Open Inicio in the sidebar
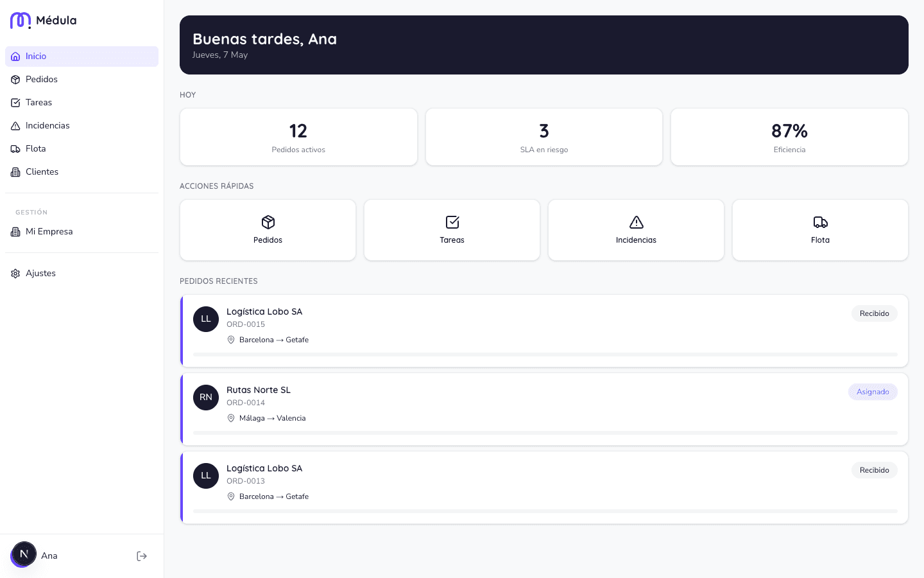This screenshot has height=578, width=924. (x=81, y=57)
